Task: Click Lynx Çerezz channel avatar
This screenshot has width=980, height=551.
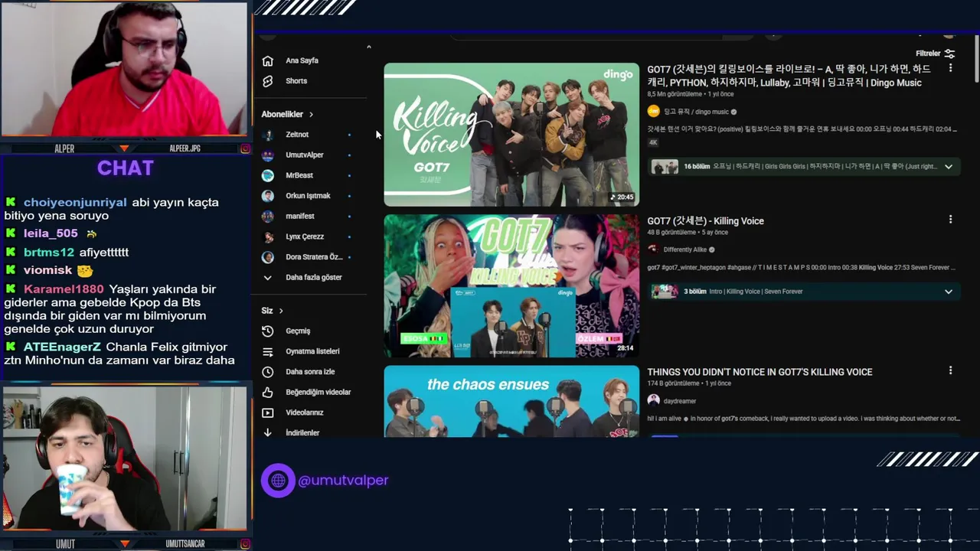Action: coord(268,236)
